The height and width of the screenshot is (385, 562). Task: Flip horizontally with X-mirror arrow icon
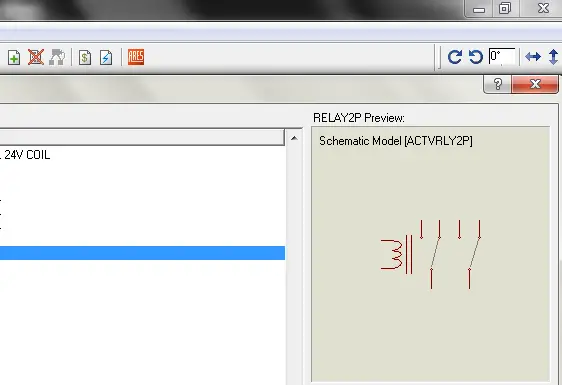(533, 57)
